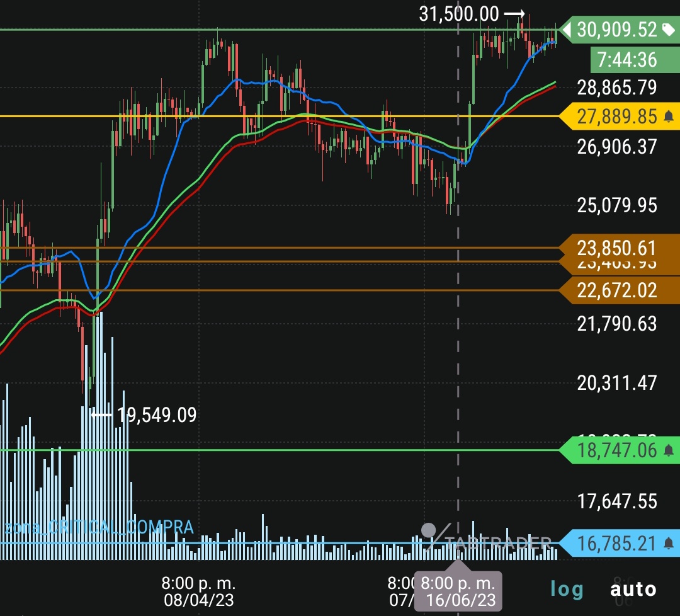Select the 27,889.85 yellow alert label

[x=620, y=117]
